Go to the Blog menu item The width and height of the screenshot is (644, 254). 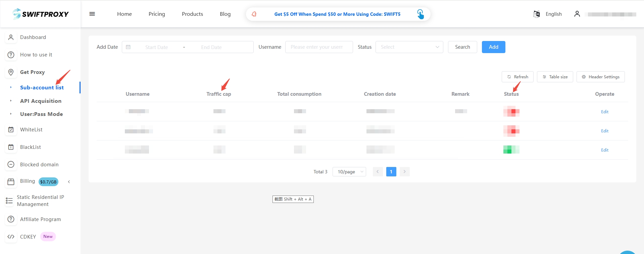click(x=225, y=14)
